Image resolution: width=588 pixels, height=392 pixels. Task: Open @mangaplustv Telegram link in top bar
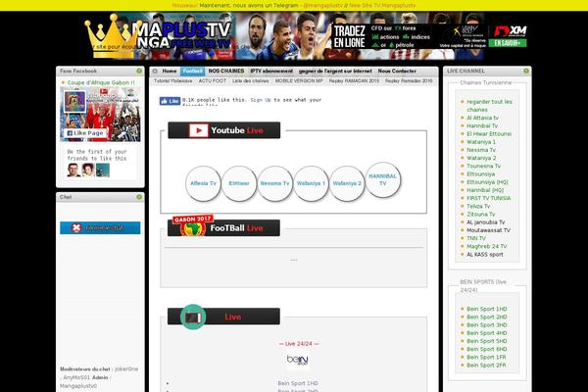coord(322,5)
